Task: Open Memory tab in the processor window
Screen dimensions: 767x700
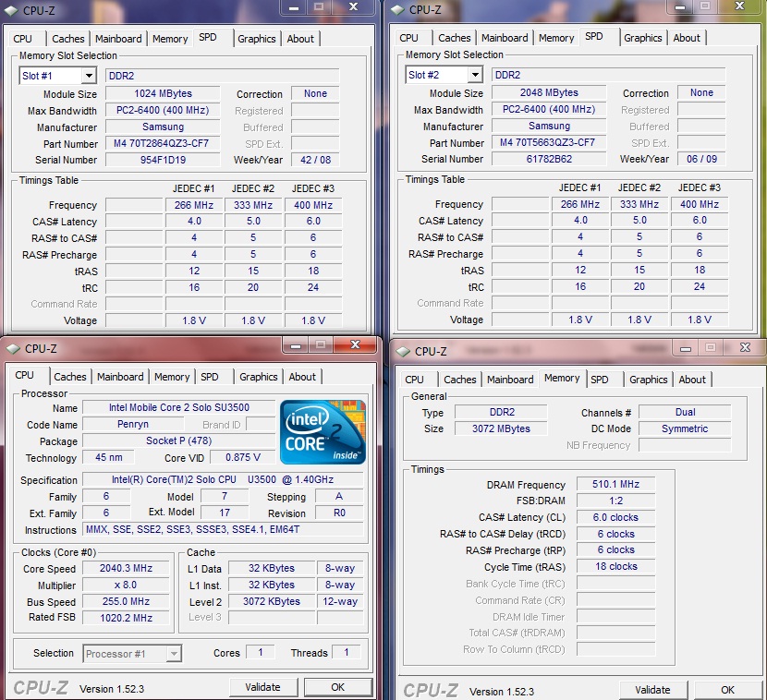Action: 172,377
